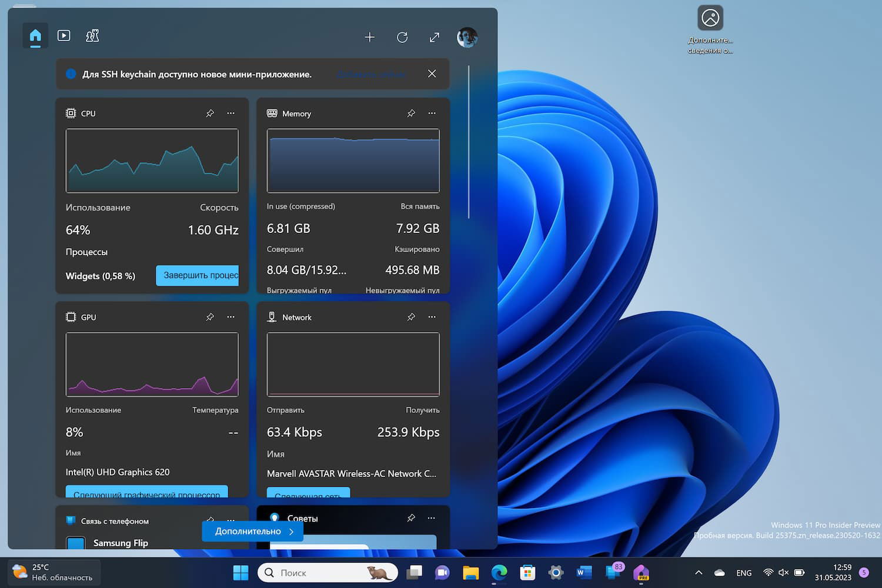Image resolution: width=882 pixels, height=588 pixels.
Task: Switch to the video play tab
Action: (64, 36)
